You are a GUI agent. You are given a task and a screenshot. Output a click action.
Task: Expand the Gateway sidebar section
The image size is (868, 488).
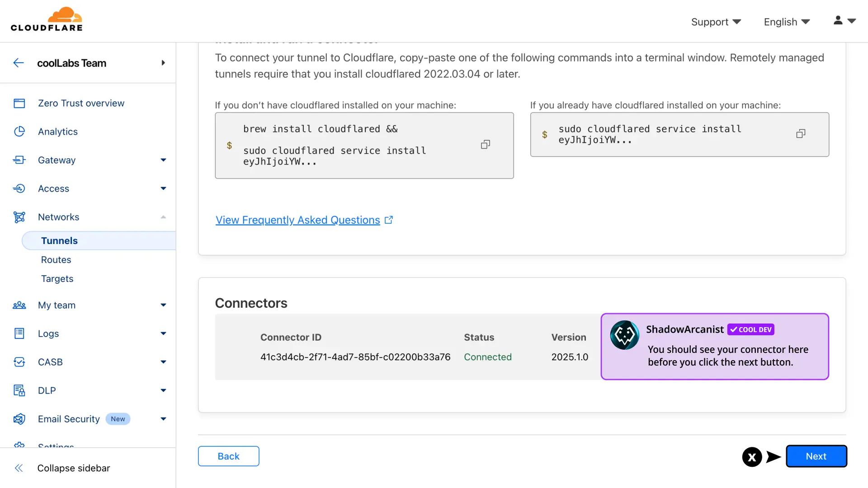[163, 160]
